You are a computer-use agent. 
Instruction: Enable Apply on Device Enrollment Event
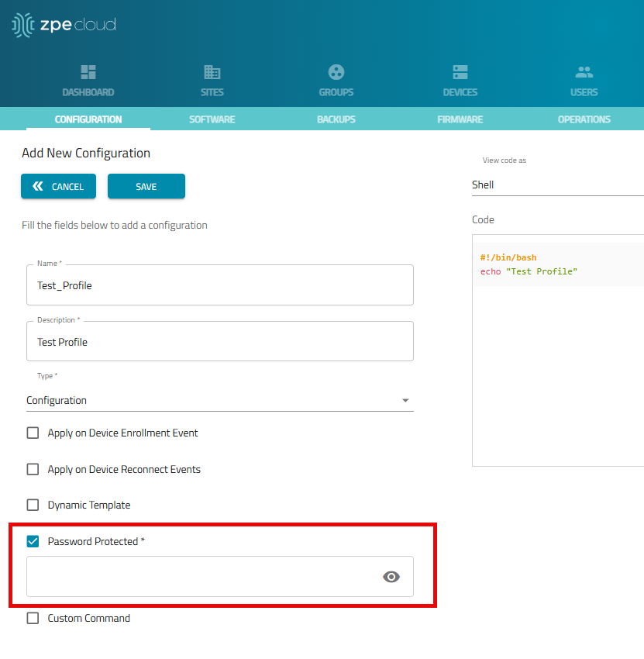tap(33, 433)
